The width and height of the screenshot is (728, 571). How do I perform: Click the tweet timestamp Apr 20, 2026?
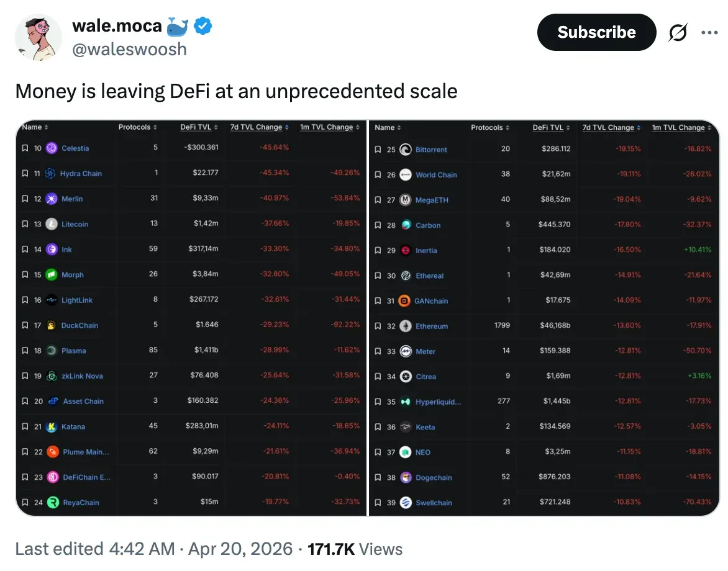(x=240, y=549)
